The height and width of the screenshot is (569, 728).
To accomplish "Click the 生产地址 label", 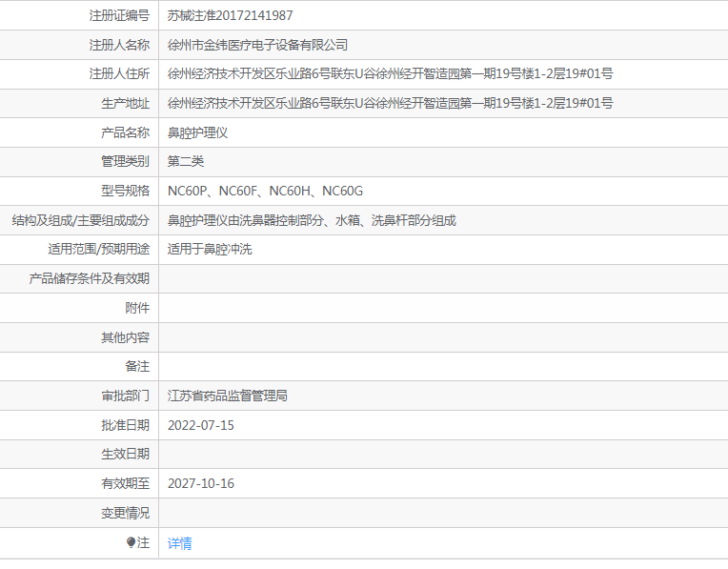I will (126, 103).
